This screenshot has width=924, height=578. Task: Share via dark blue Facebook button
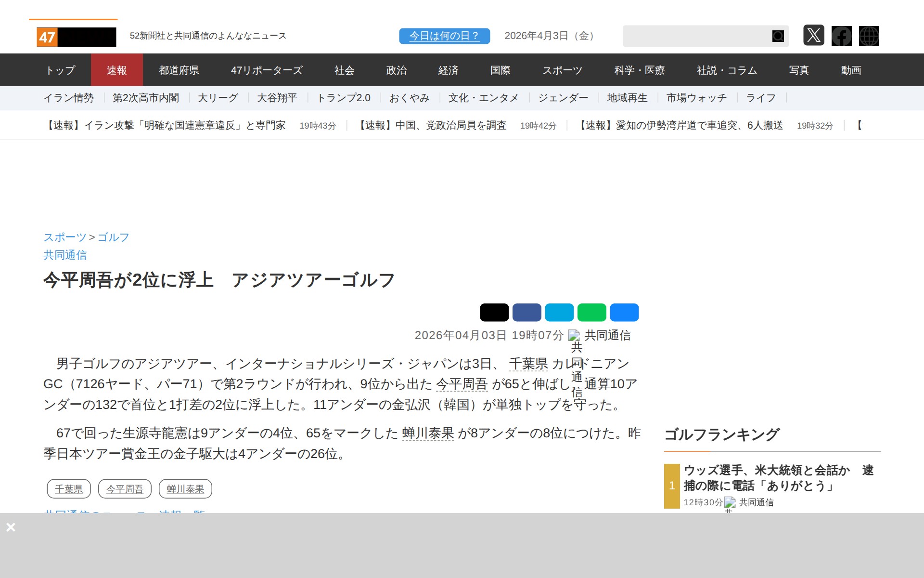[x=526, y=313]
